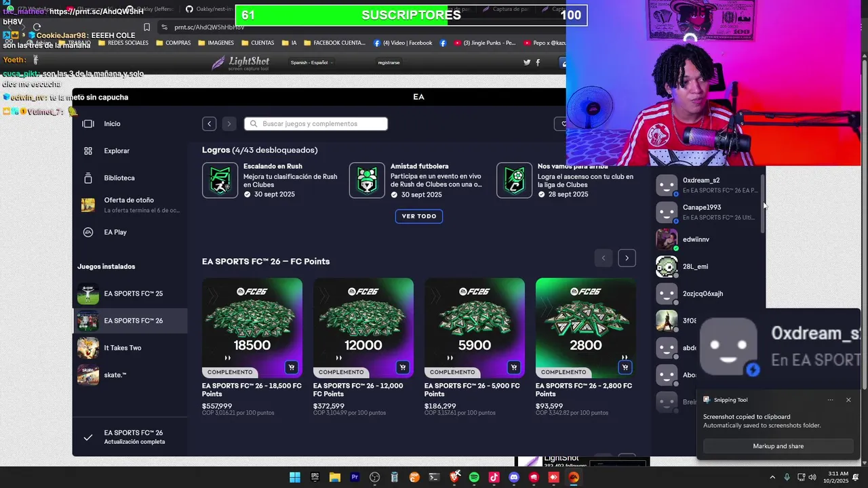Open the Oferta de otoño entry
The image size is (868, 488).
pos(129,205)
